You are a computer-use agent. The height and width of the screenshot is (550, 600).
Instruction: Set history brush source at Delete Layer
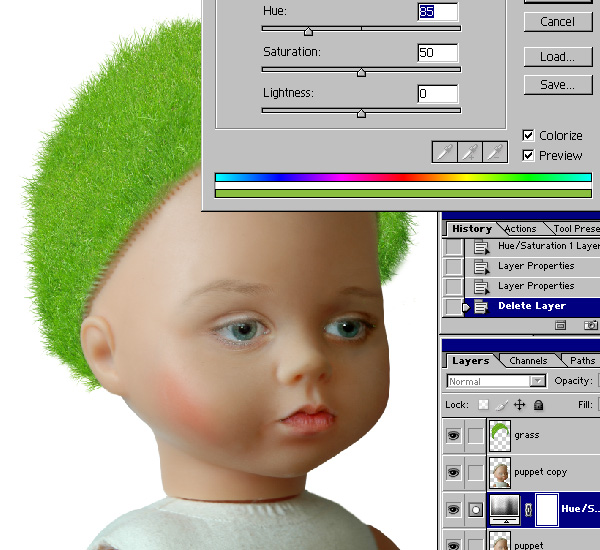click(x=453, y=307)
